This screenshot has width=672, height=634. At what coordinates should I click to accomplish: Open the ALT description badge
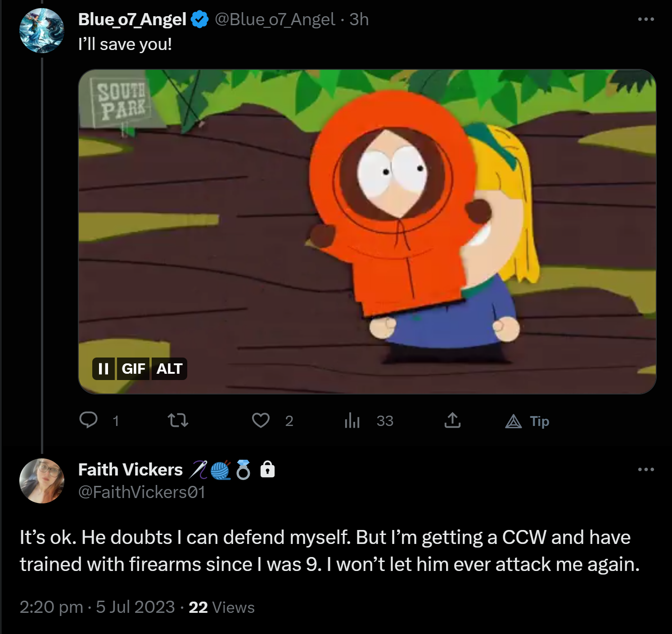pyautogui.click(x=169, y=369)
